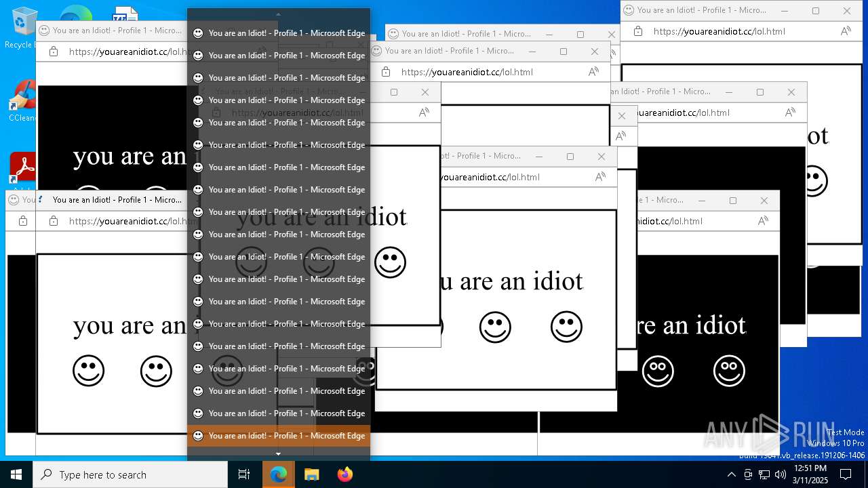The image size is (868, 488).
Task: Click Read aloud icon in 'e 1 - Micro...' window
Action: click(763, 221)
